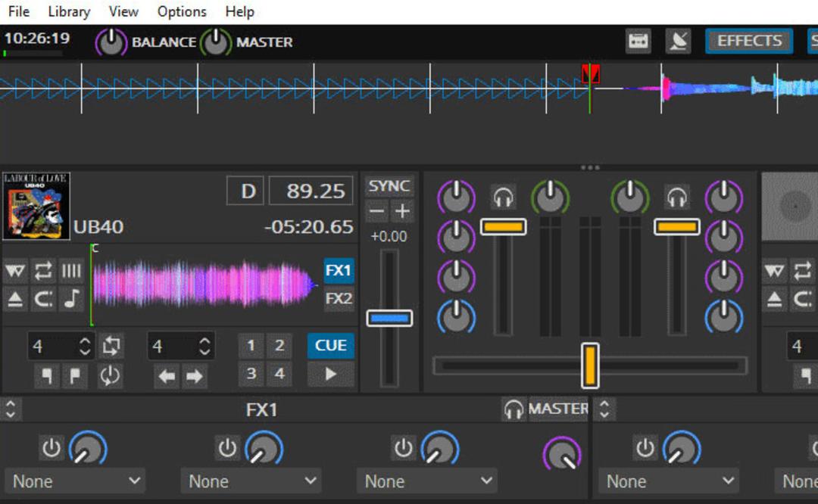Click the UB40 album cover thumbnail

[x=36, y=206]
